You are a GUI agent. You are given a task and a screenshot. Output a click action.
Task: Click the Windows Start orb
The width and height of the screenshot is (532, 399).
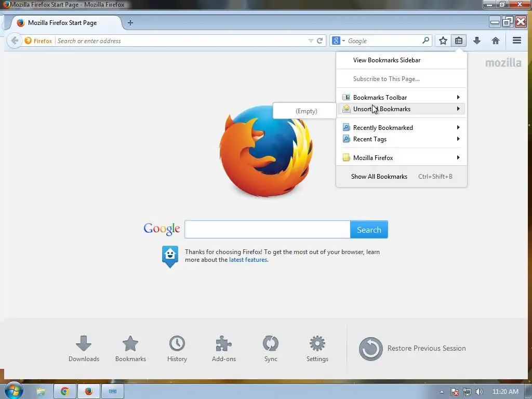pos(14,391)
